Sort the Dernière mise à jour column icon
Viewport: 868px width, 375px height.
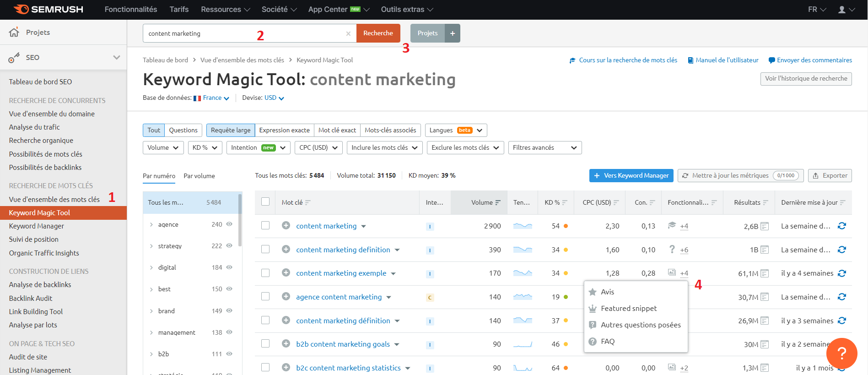[843, 202]
